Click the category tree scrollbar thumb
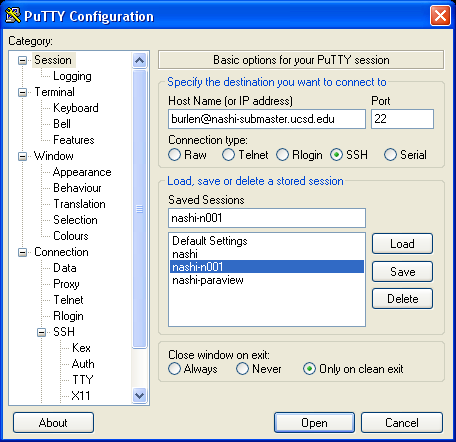 [x=139, y=209]
